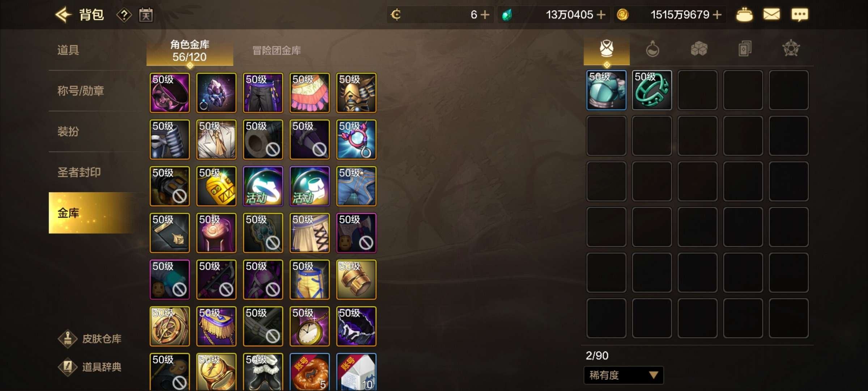Click the plus next to 1515万9679 gold

pyautogui.click(x=717, y=15)
